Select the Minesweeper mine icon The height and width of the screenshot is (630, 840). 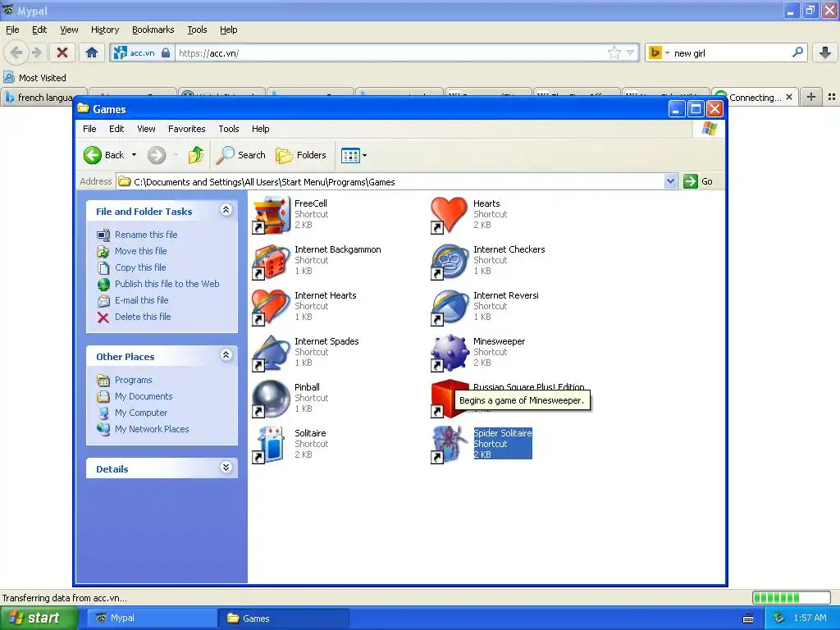tap(449, 354)
